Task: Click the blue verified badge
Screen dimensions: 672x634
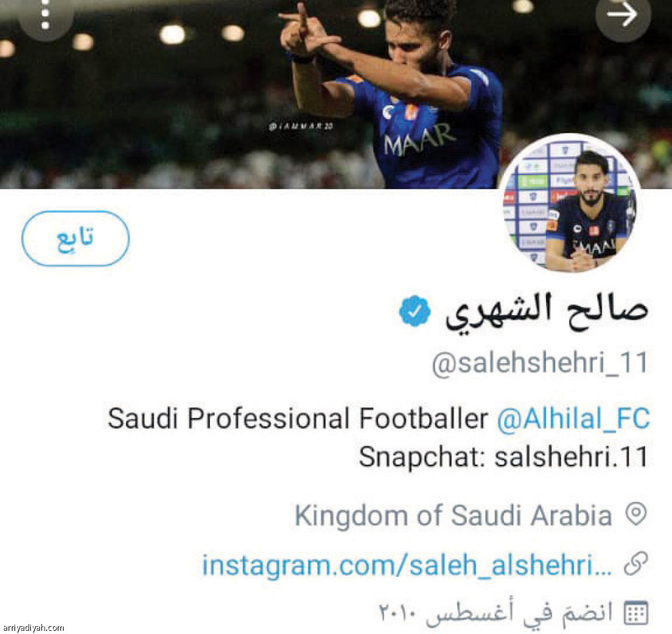Action: [x=415, y=311]
